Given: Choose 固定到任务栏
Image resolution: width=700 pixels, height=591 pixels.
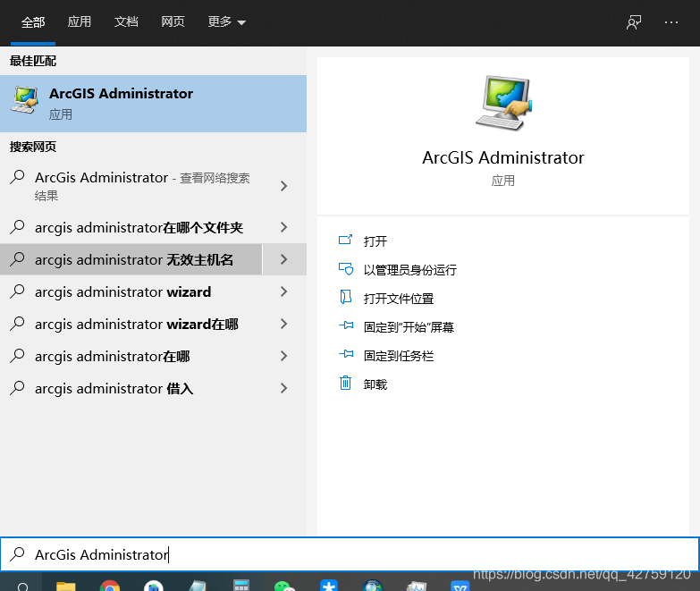Looking at the screenshot, I should [398, 355].
